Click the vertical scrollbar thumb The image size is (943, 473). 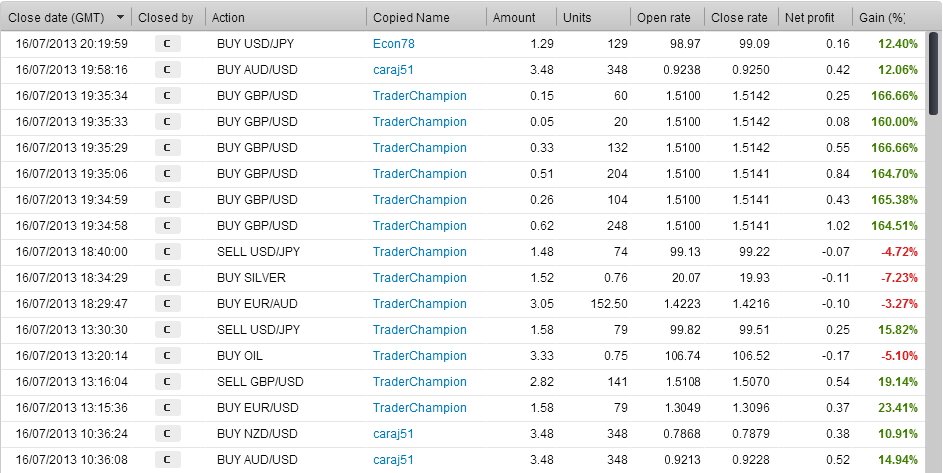click(933, 60)
